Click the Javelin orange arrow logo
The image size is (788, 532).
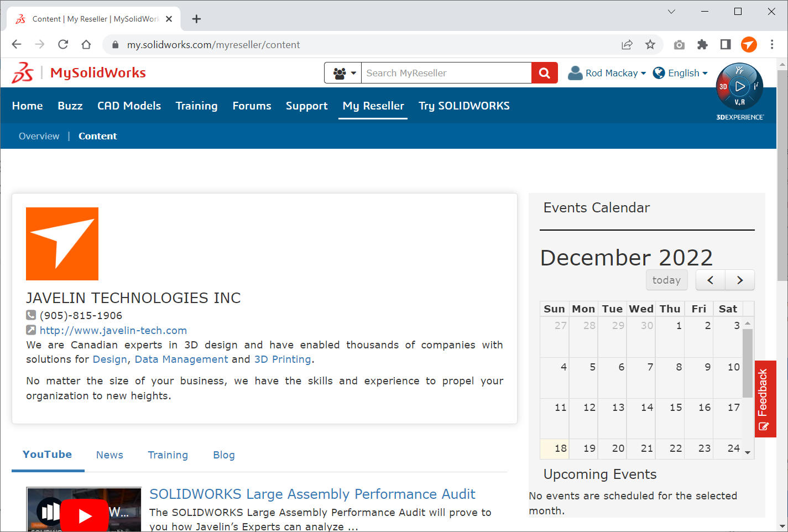tap(62, 244)
